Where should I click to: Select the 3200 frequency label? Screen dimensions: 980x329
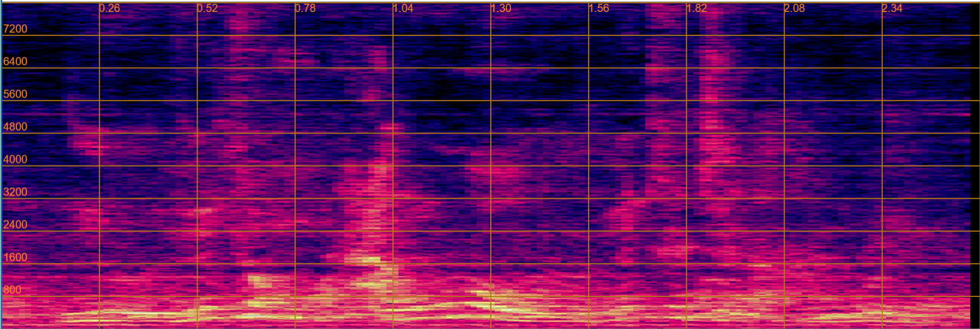15,192
